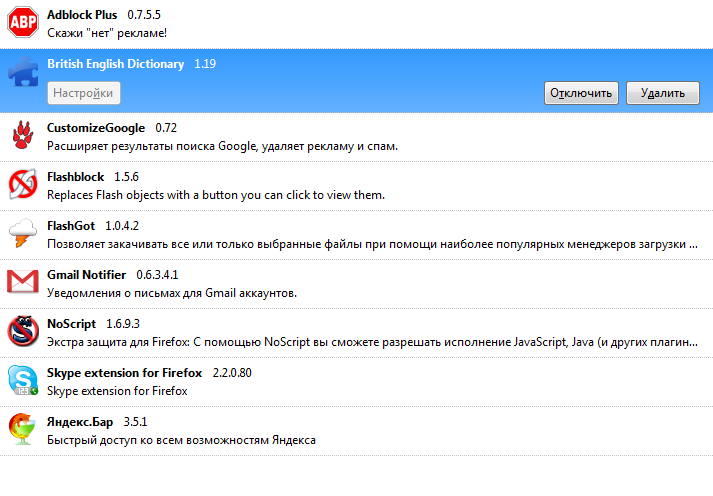Click Отключить to disable British English Dictionary
713x496 pixels.
[581, 93]
